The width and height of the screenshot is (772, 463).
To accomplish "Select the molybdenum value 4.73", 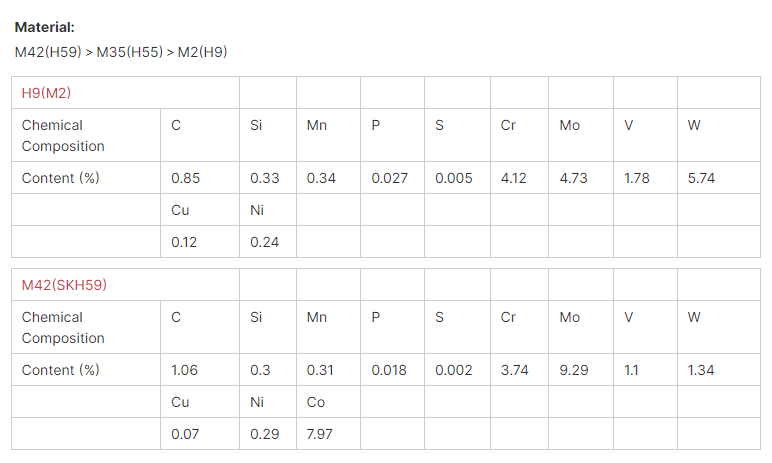I will [x=574, y=178].
